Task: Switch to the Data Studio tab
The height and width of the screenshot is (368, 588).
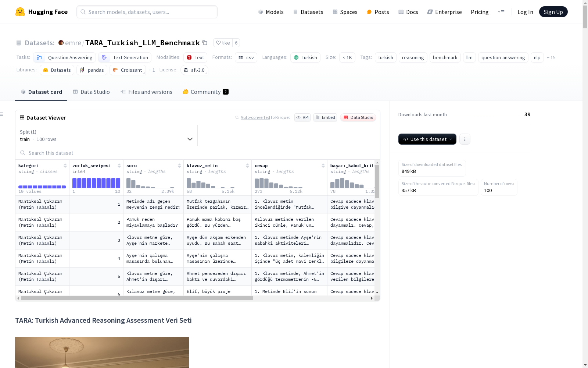Action: [x=91, y=92]
